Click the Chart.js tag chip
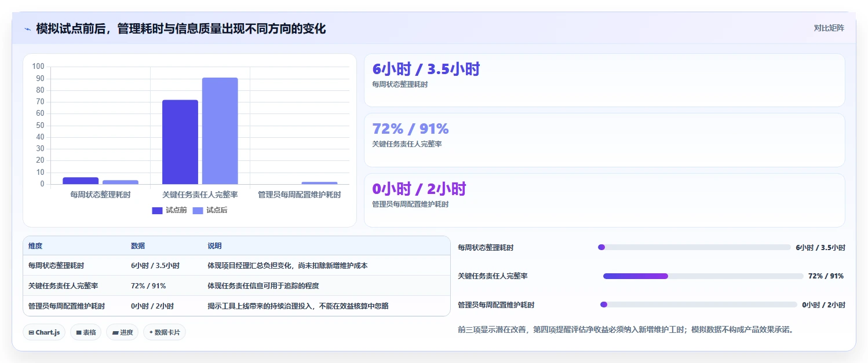This screenshot has width=868, height=363. (x=44, y=332)
